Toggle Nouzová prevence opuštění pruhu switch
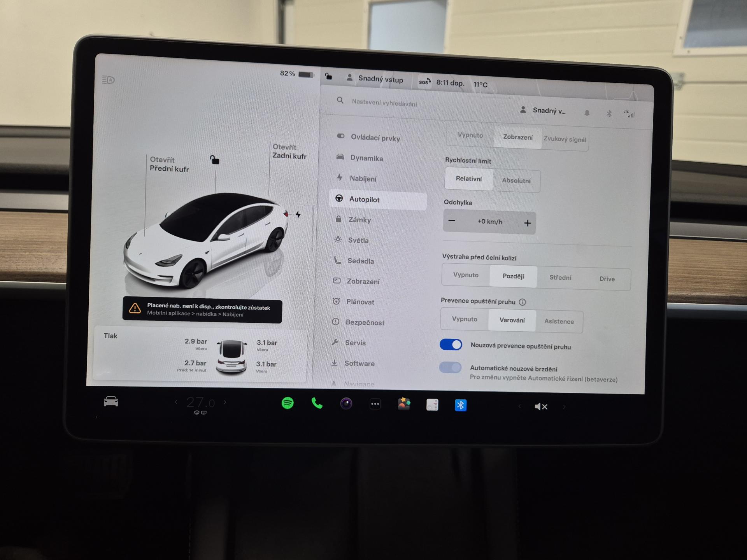747x560 pixels. click(451, 345)
